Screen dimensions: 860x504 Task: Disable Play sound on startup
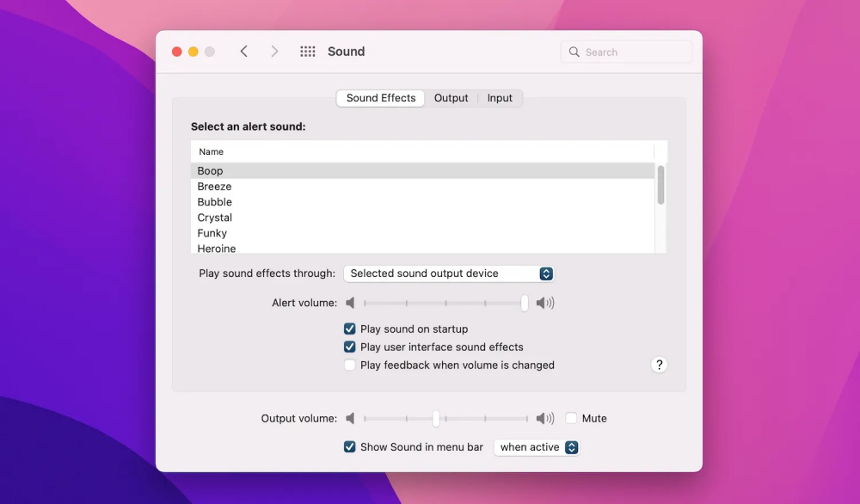coord(350,329)
